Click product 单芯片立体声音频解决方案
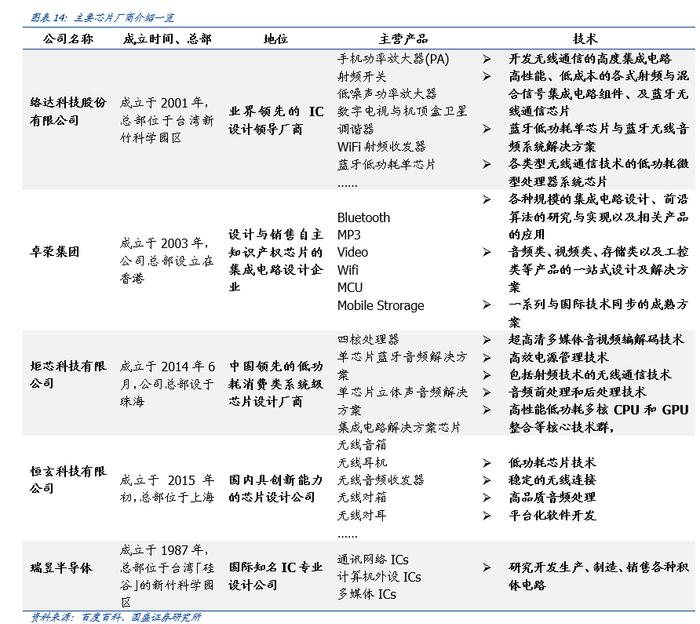 (x=402, y=401)
